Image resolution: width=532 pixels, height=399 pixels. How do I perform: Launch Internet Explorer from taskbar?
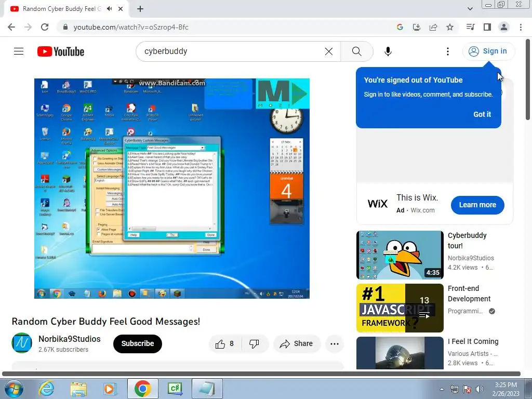click(46, 389)
